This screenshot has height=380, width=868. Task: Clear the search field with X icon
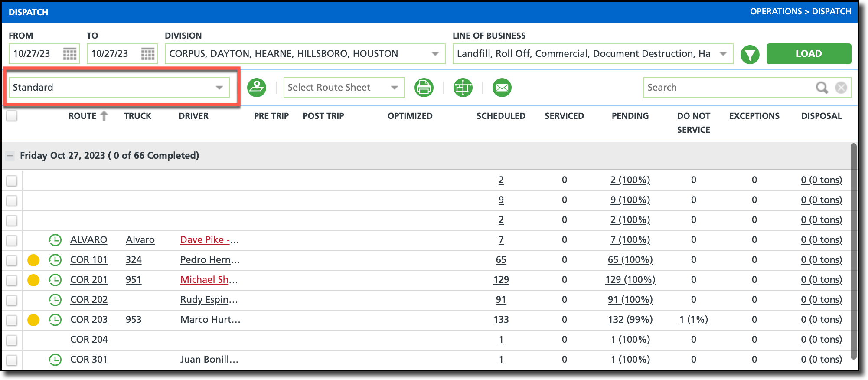coord(841,88)
